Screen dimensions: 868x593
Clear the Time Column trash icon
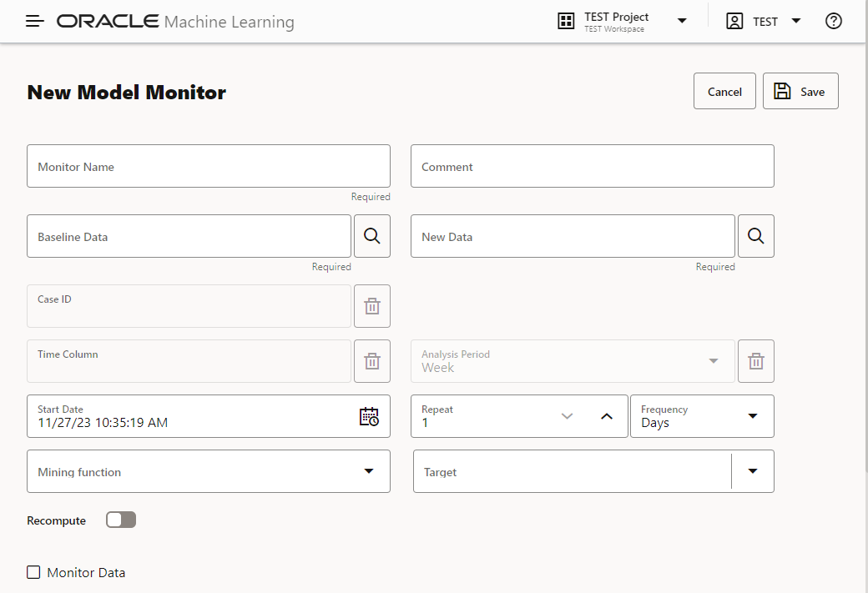[372, 362]
